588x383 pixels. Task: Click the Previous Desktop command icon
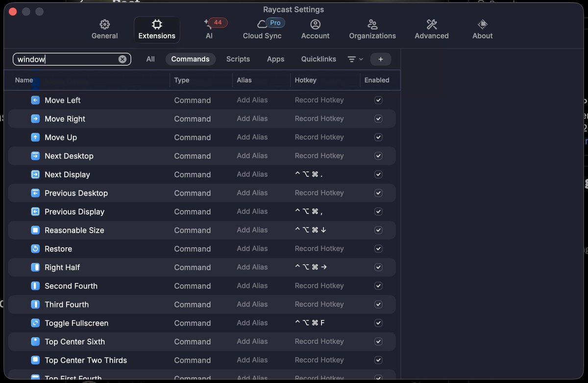pyautogui.click(x=35, y=193)
